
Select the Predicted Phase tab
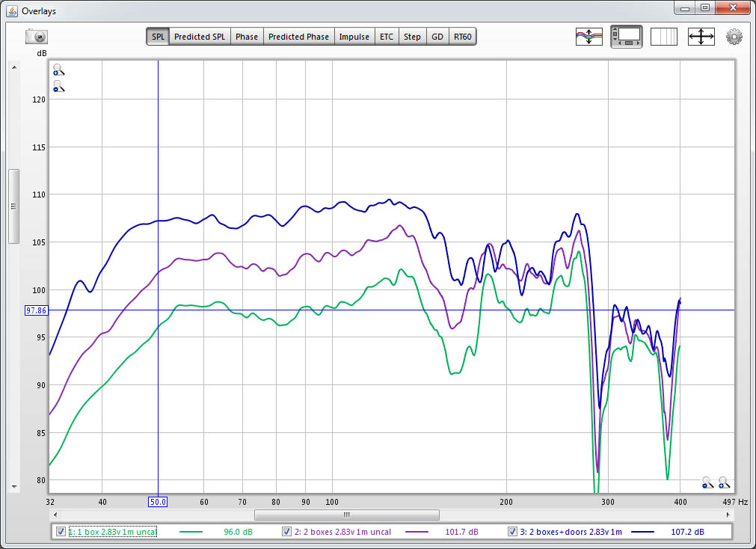[x=299, y=37]
